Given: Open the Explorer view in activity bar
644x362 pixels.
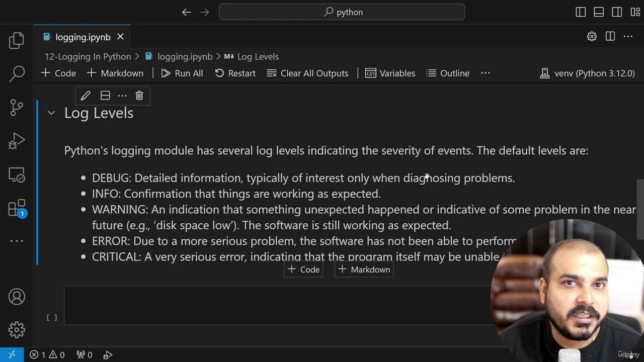Looking at the screenshot, I should click(17, 40).
